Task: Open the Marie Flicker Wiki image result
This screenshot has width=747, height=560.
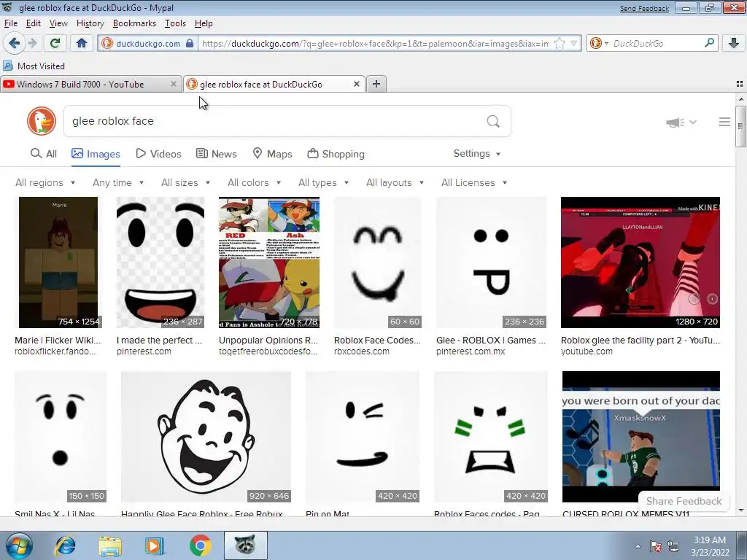Action: [x=58, y=262]
